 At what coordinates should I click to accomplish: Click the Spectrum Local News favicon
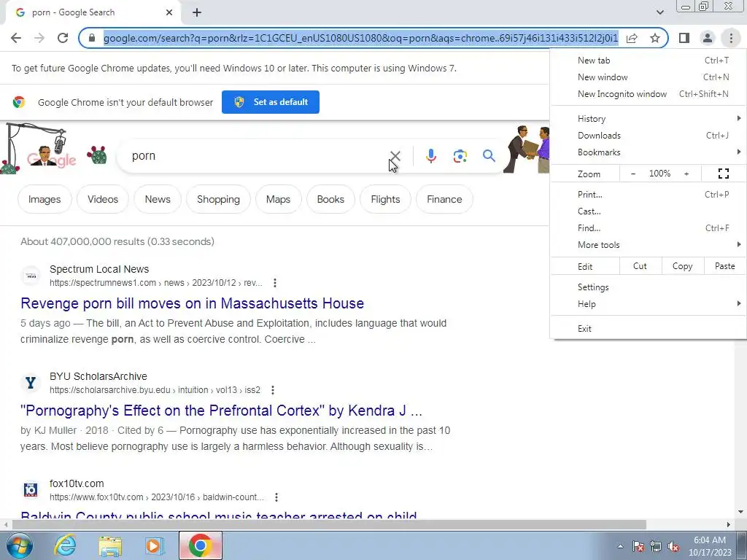pyautogui.click(x=31, y=276)
